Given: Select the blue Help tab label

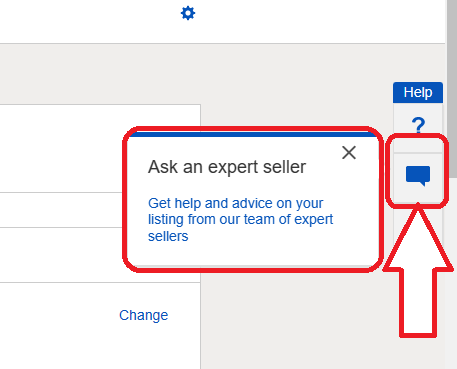Looking at the screenshot, I should (418, 92).
